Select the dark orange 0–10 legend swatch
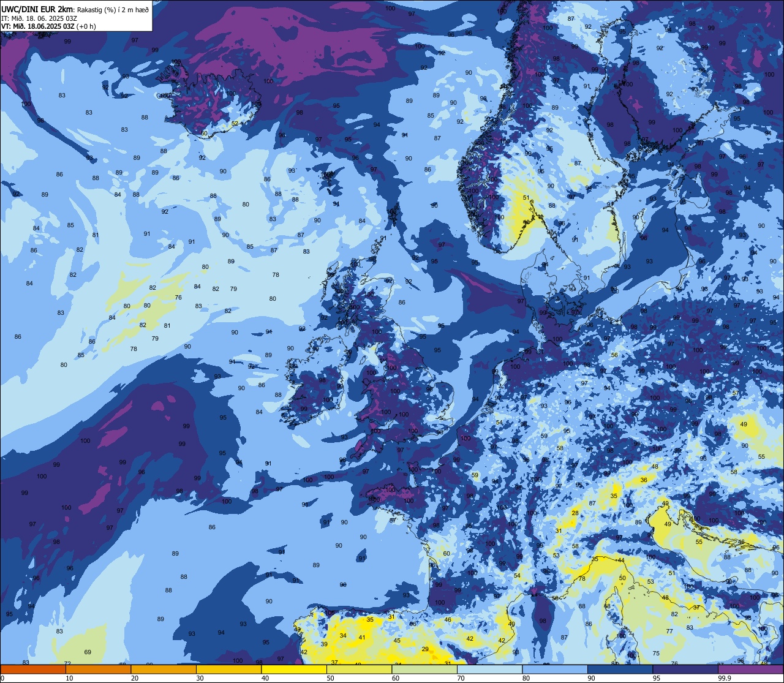This screenshot has width=784, height=683. click(33, 670)
